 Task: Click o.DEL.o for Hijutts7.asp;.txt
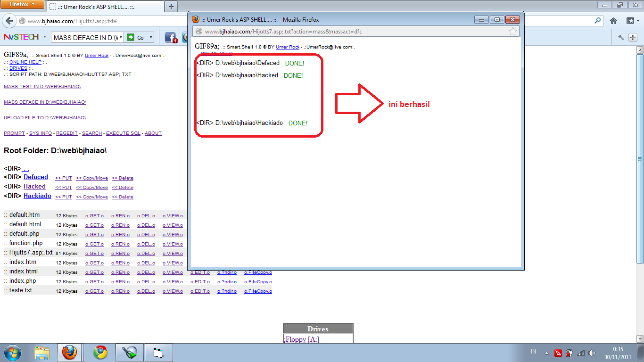pyautogui.click(x=146, y=254)
